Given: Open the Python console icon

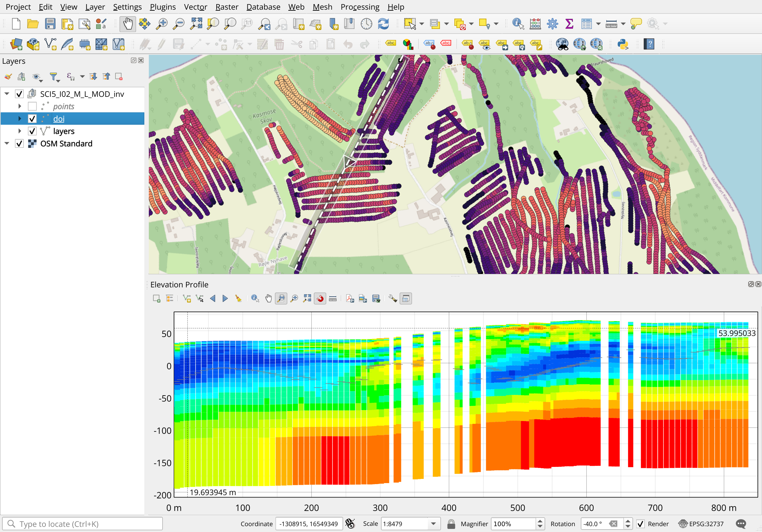Looking at the screenshot, I should tap(623, 44).
